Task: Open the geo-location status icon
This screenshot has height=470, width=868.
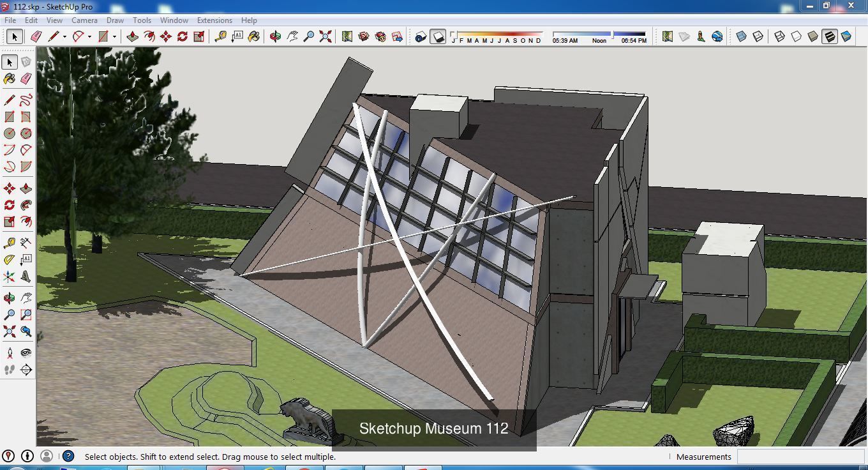Action: pos(8,456)
